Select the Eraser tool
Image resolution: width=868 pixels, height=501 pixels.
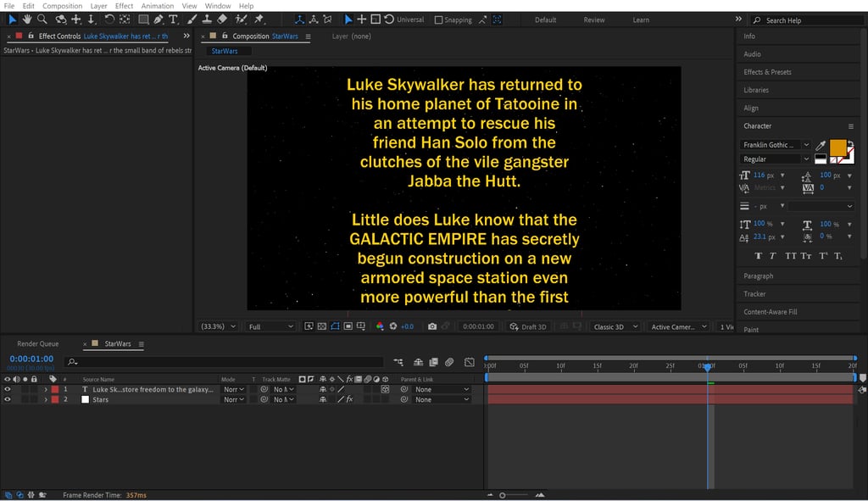pyautogui.click(x=222, y=19)
